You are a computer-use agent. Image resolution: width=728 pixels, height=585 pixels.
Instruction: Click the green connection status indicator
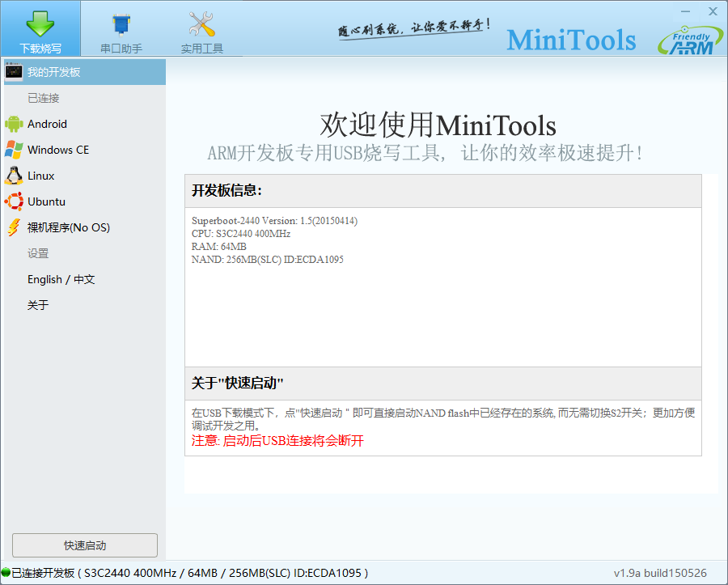point(6,573)
